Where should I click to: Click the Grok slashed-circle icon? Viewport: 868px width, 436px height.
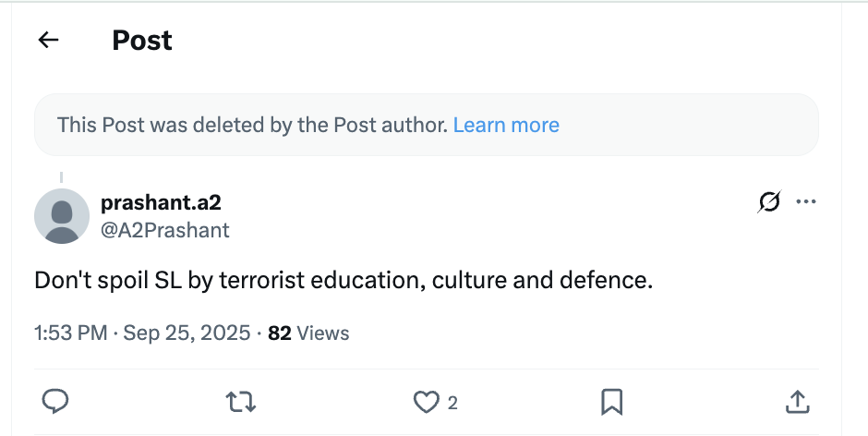coord(768,201)
